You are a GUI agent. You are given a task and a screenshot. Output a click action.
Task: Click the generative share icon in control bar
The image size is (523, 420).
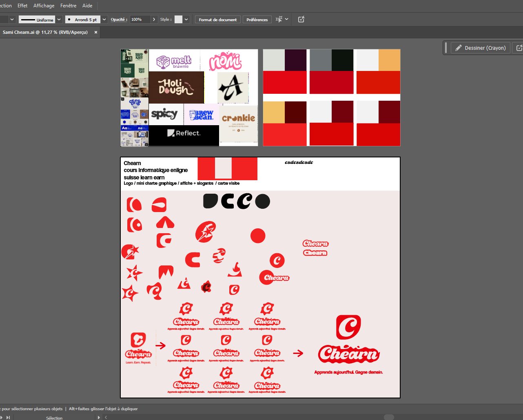click(x=301, y=19)
